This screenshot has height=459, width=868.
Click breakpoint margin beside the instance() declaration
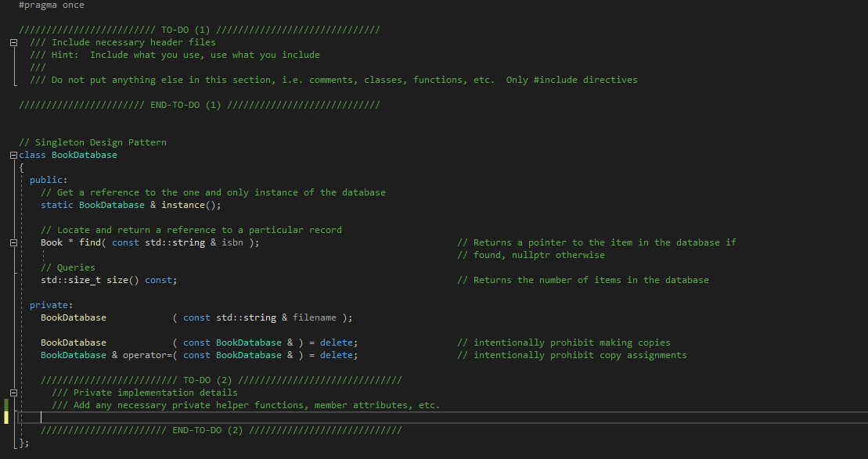pos(4,204)
